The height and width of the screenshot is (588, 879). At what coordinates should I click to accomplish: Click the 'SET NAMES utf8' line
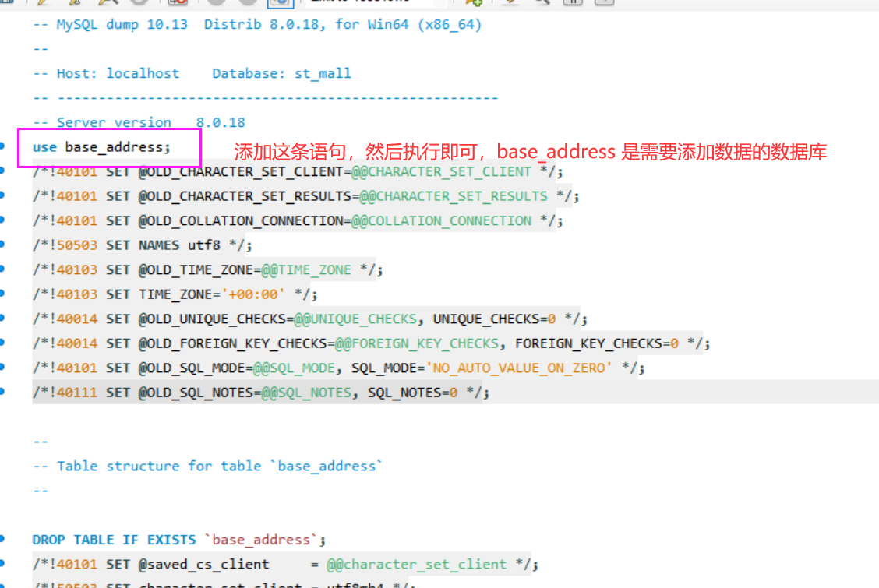(142, 245)
